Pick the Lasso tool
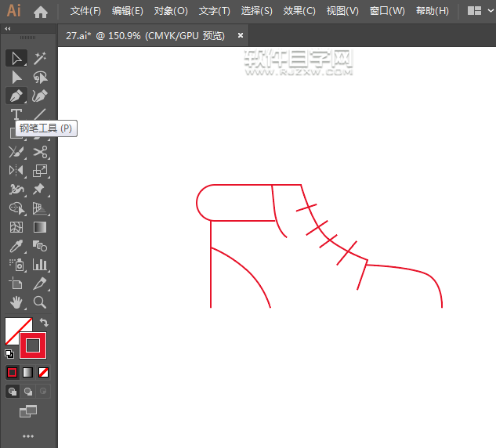 (x=40, y=77)
